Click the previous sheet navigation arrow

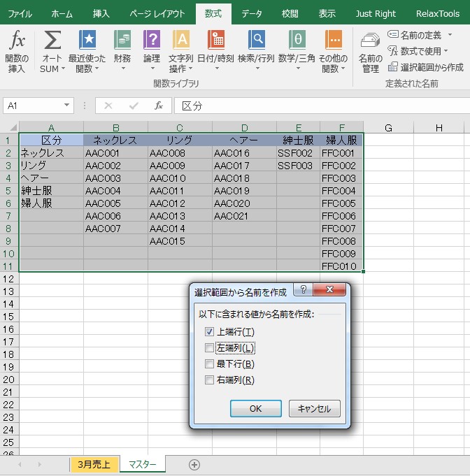click(20, 464)
